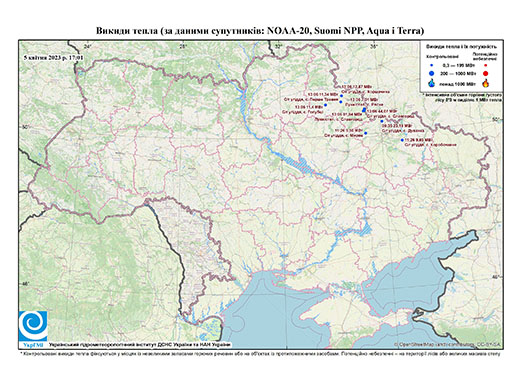Select the blue marker above 09:35 23,13 МВт
Image resolution: width=520 pixels, height=368 pixels.
pyautogui.click(x=382, y=121)
